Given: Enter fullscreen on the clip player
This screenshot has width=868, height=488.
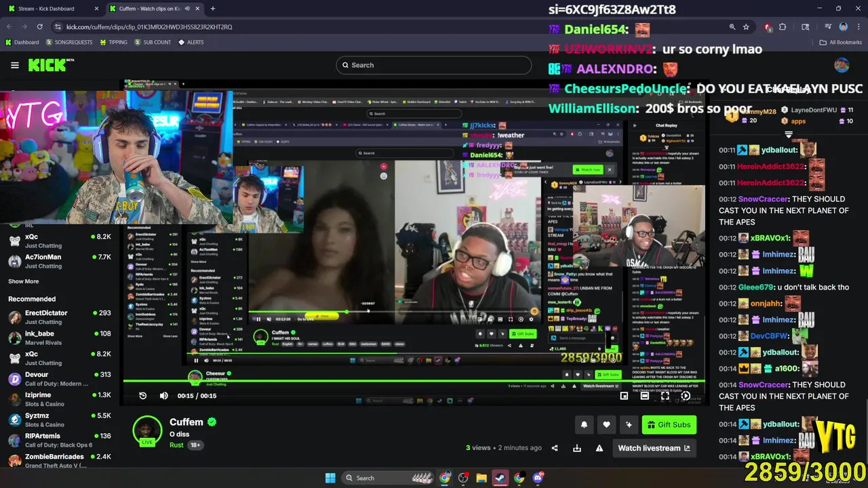Looking at the screenshot, I should tap(665, 396).
